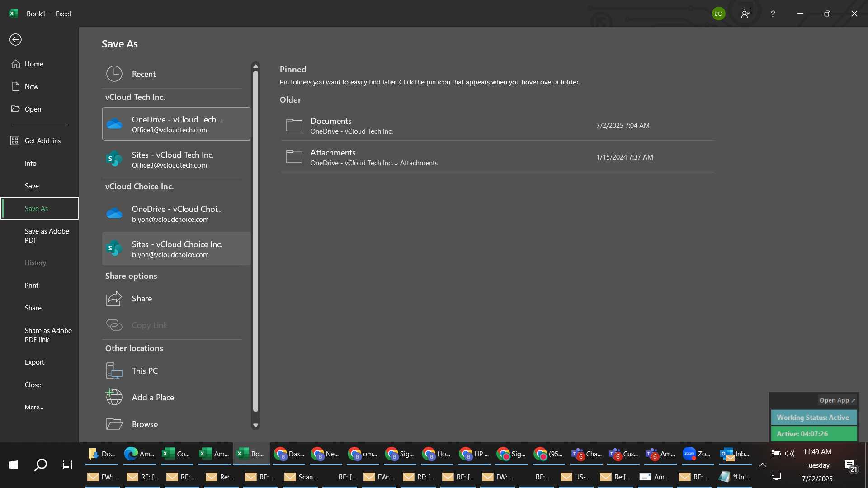Screen dimensions: 868x488
Task: Select OneDrive - vCloud Choice location
Action: click(x=176, y=214)
